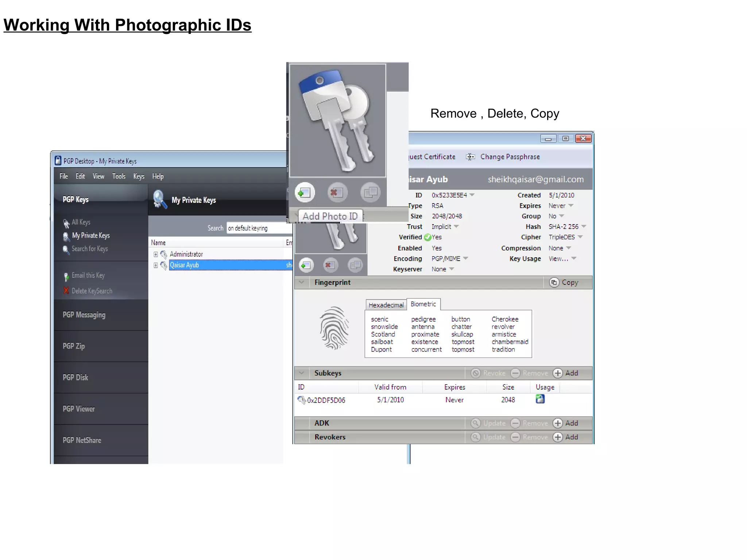Click the green Verified checkmark icon

427,237
